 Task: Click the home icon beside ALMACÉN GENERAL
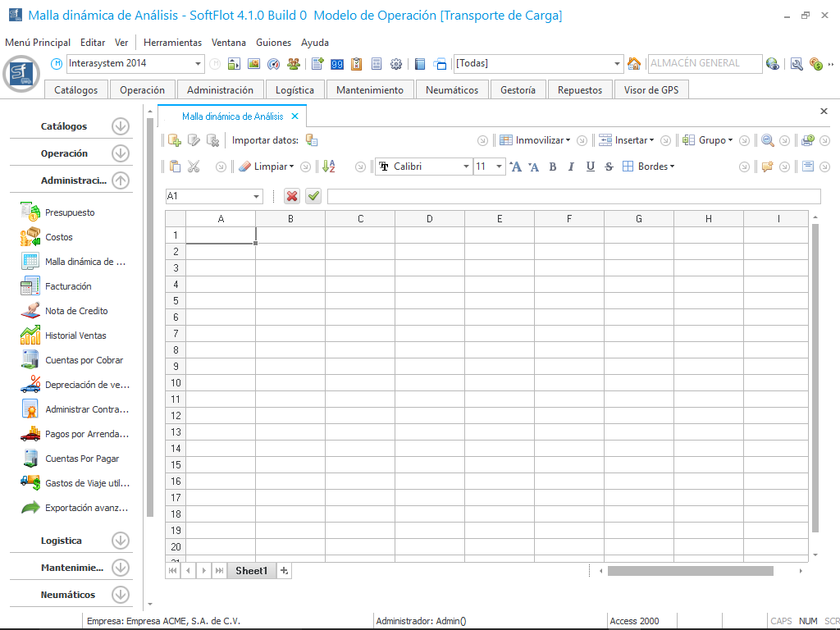click(634, 64)
